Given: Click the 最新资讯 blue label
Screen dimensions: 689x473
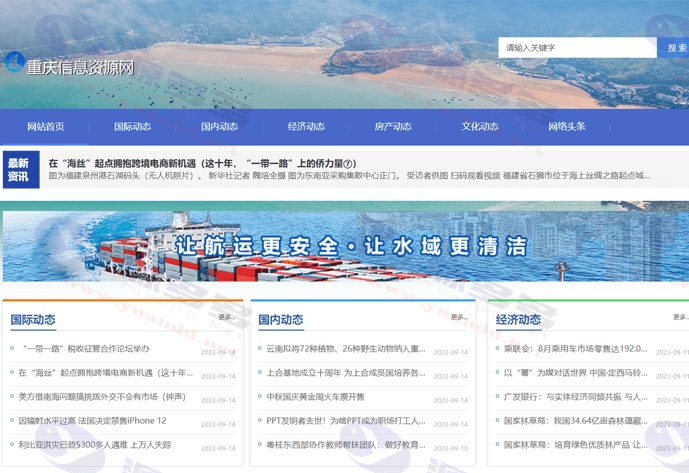Looking at the screenshot, I should coord(21,170).
